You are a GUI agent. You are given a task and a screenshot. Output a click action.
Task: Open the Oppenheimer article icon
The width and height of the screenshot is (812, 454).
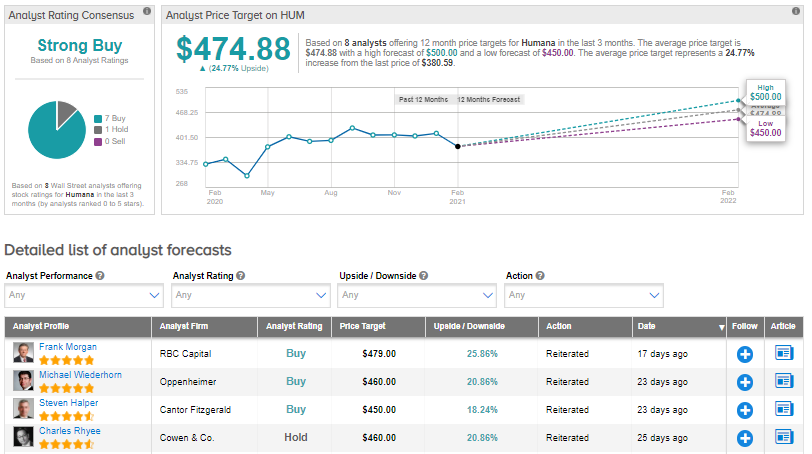(x=784, y=381)
